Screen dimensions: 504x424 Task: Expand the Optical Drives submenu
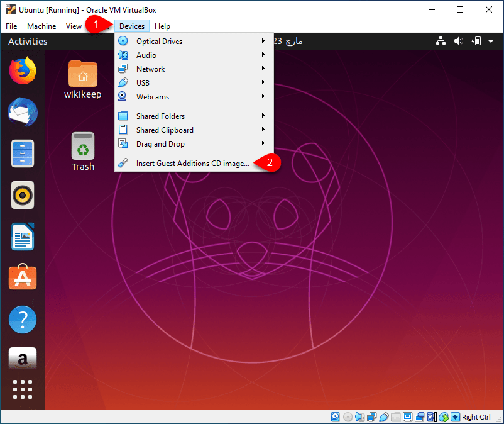[x=194, y=41]
